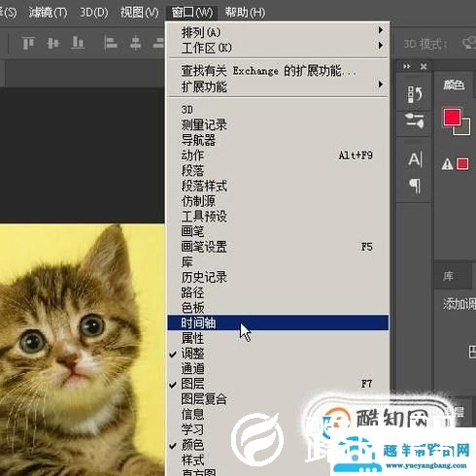Toggle the 3D panel menu item
This screenshot has height=476, width=476.
point(278,110)
